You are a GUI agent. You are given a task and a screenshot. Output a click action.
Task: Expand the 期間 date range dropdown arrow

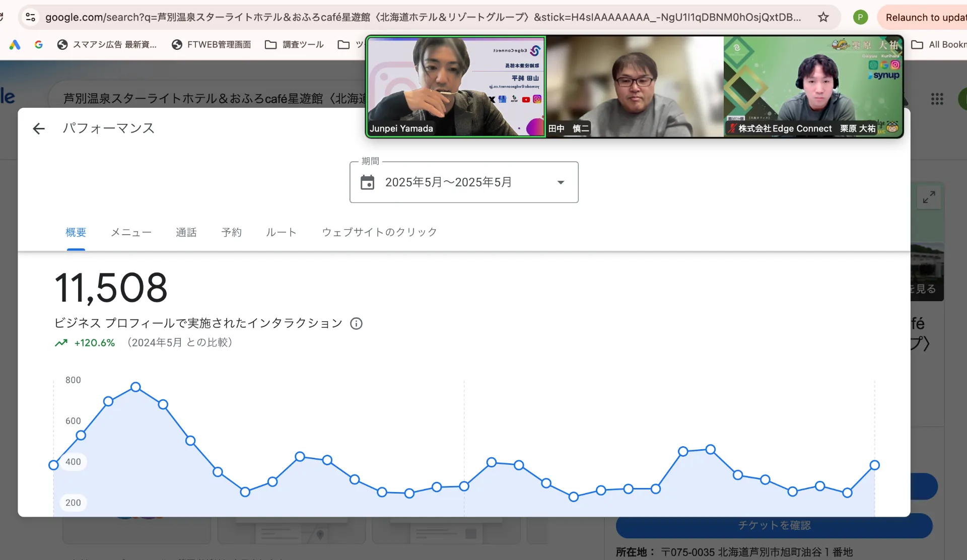[561, 182]
